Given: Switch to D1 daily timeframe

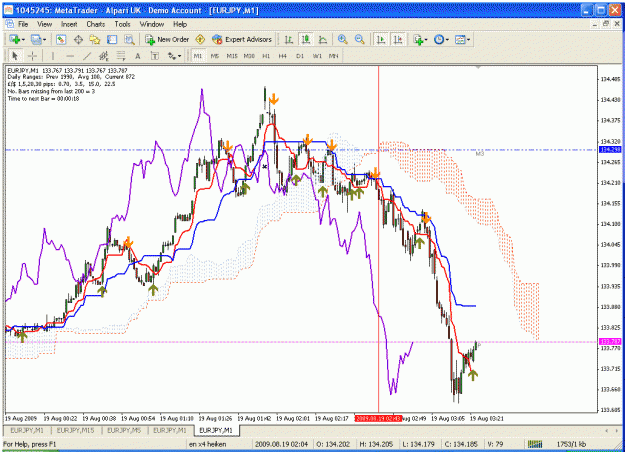Looking at the screenshot, I should 300,56.
